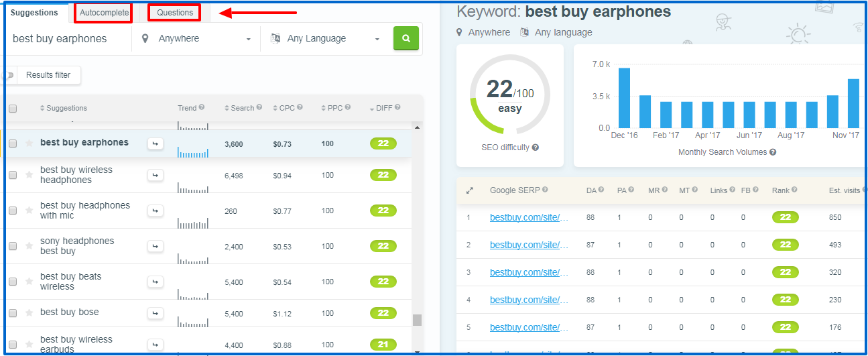This screenshot has width=868, height=356.
Task: Open the Anywhere location dropdown
Action: (x=196, y=39)
